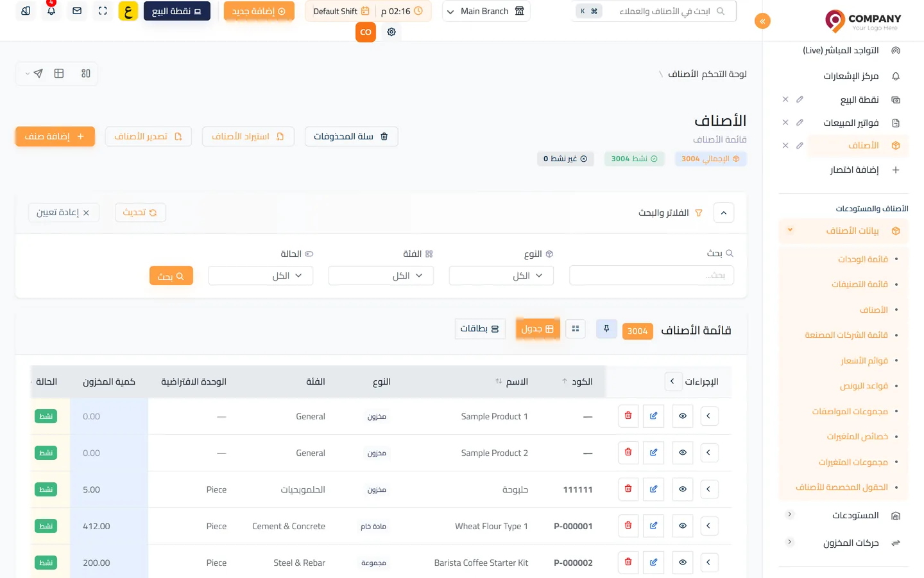Edit the Wheat Flour Type 1 item
This screenshot has width=924, height=578.
653,526
